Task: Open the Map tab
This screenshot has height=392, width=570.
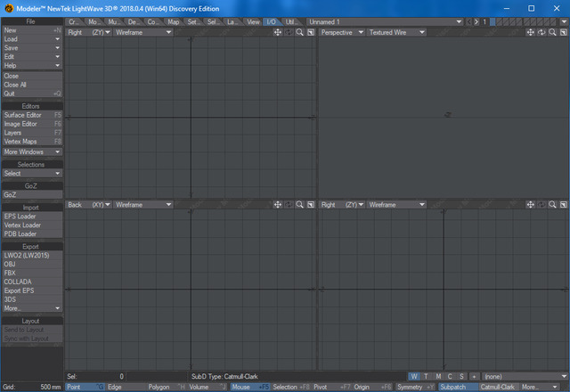Action: click(x=173, y=20)
